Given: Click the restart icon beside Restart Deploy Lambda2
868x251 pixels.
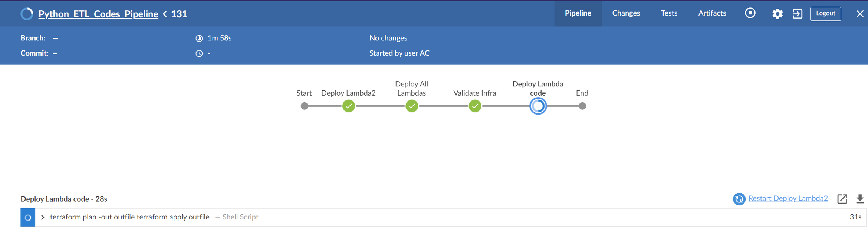Looking at the screenshot, I should tap(739, 199).
